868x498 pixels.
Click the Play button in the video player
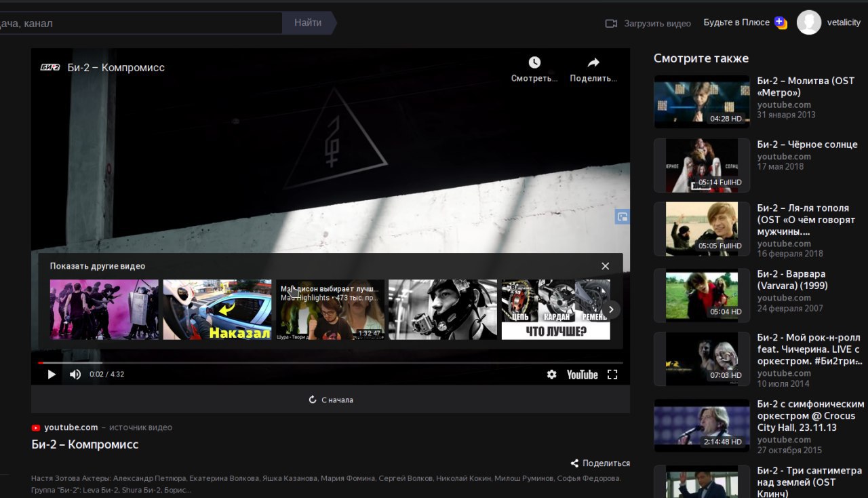coord(52,375)
